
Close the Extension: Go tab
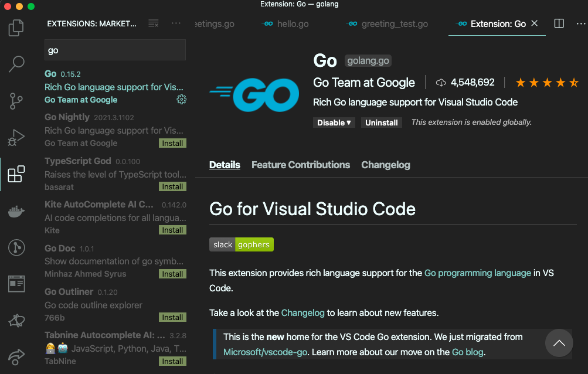pos(535,23)
